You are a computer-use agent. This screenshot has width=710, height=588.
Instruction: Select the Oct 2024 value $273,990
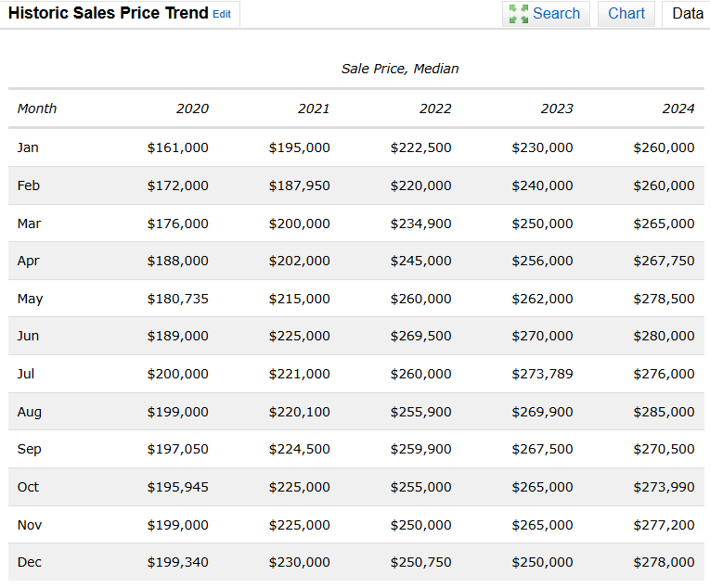tap(664, 487)
